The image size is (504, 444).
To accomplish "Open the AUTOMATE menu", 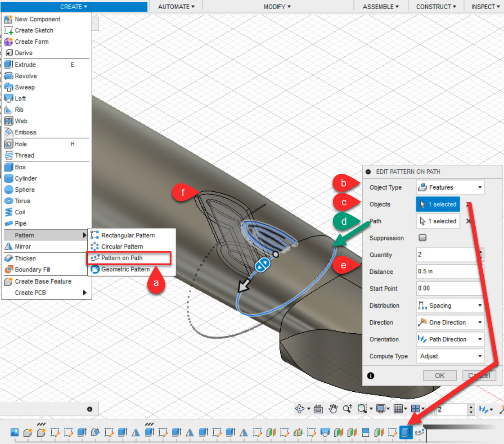I will click(x=175, y=6).
